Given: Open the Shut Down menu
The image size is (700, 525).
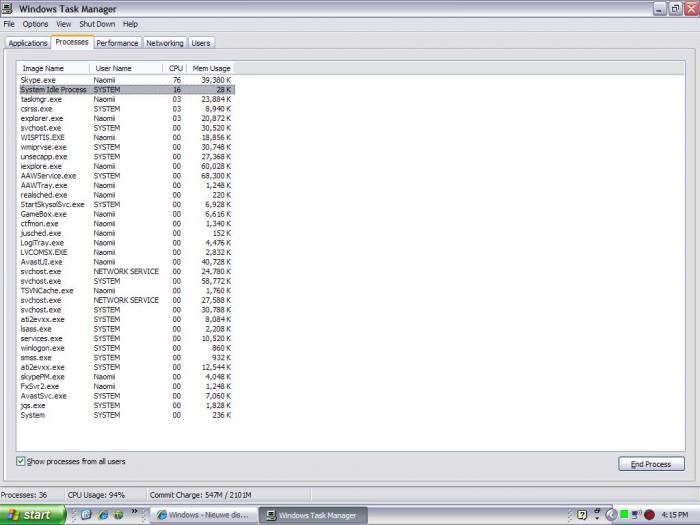Looking at the screenshot, I should 97,24.
